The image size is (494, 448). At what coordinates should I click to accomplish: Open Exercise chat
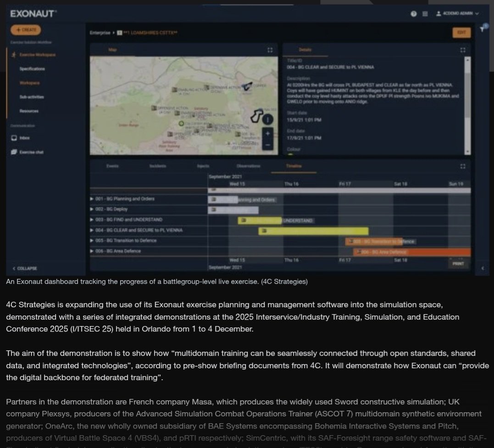pyautogui.click(x=27, y=152)
